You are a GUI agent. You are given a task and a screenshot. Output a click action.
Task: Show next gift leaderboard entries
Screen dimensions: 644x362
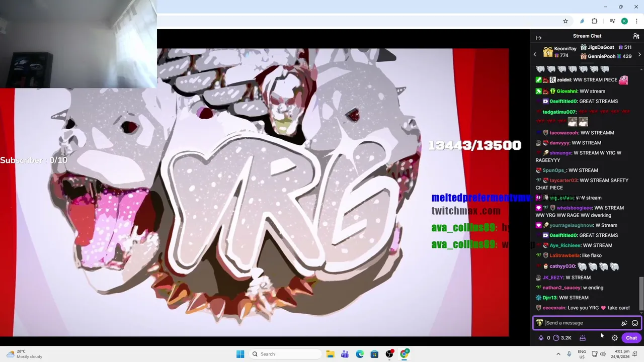pyautogui.click(x=639, y=54)
